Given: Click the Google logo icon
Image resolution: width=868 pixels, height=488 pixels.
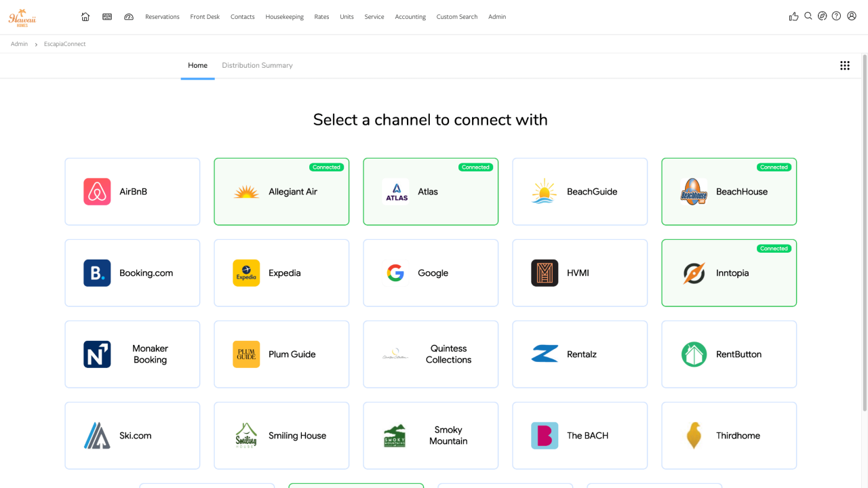Looking at the screenshot, I should click(x=395, y=273).
